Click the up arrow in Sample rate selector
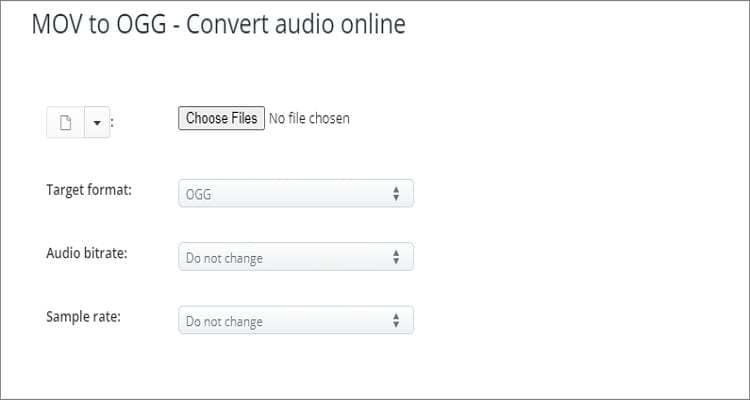The width and height of the screenshot is (750, 400). tap(396, 317)
